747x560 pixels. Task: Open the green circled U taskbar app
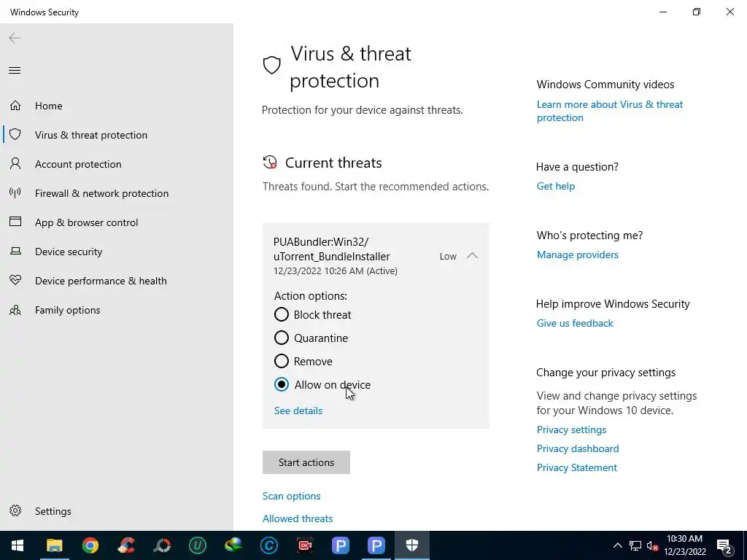(x=197, y=545)
